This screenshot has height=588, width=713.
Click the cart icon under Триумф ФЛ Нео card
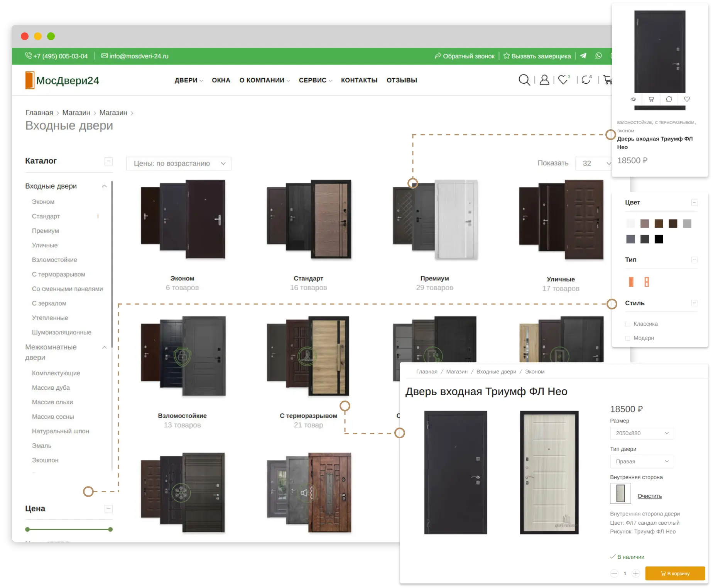(x=651, y=99)
